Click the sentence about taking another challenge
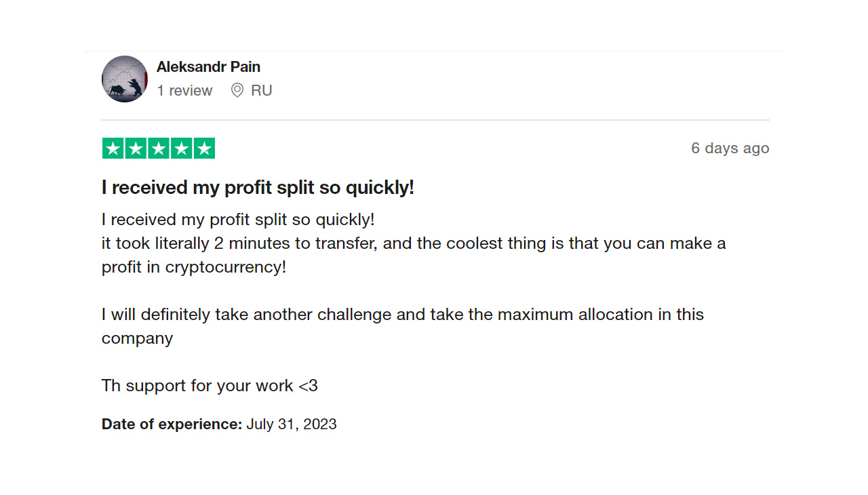 (403, 315)
